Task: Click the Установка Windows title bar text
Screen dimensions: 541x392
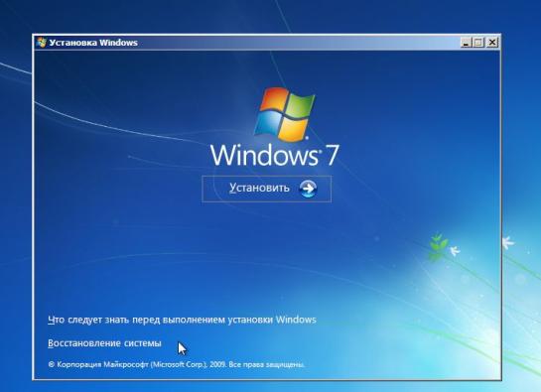Action: [x=93, y=43]
